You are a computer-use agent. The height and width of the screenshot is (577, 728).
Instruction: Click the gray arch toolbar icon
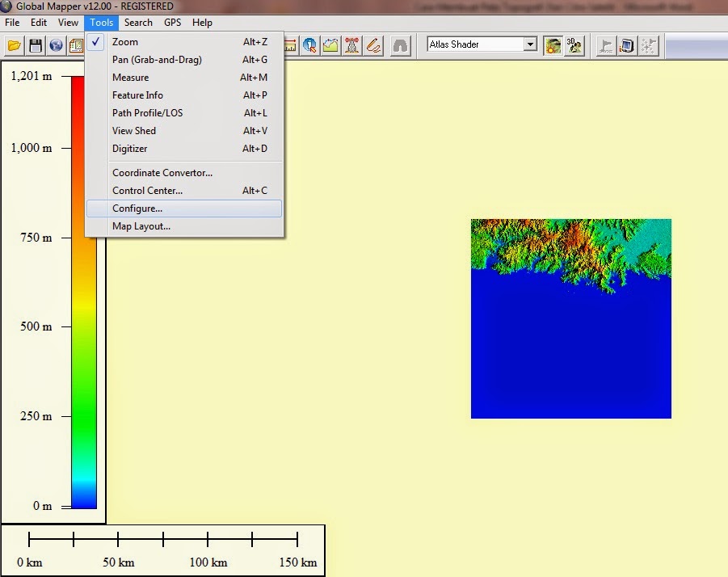[x=400, y=45]
